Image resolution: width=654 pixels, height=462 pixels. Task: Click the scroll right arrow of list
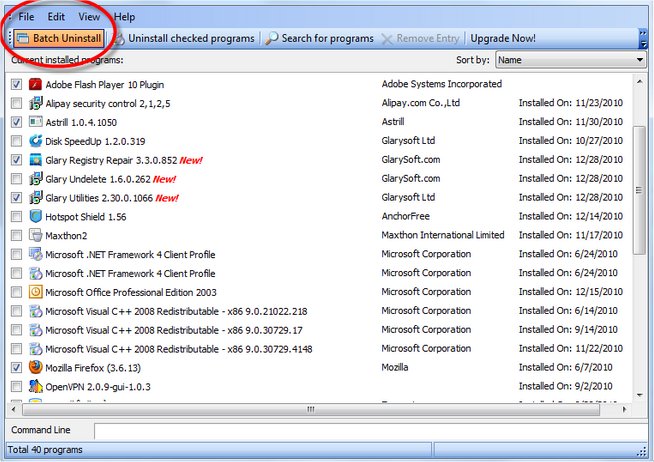point(624,409)
